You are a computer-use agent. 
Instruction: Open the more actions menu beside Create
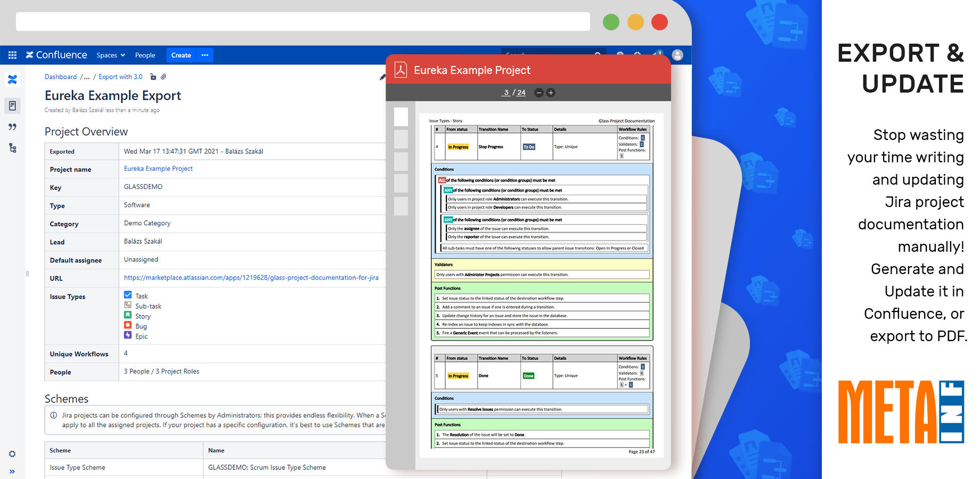click(x=205, y=55)
